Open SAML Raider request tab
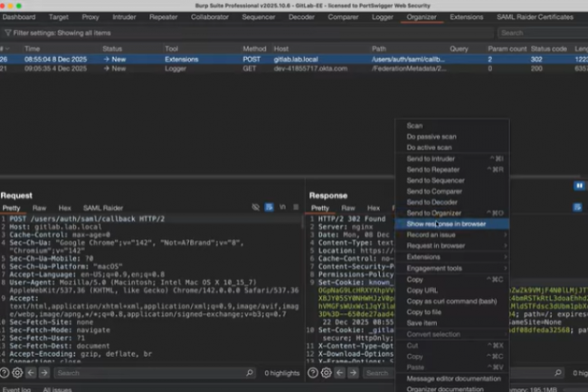This screenshot has width=588, height=392. coord(103,207)
